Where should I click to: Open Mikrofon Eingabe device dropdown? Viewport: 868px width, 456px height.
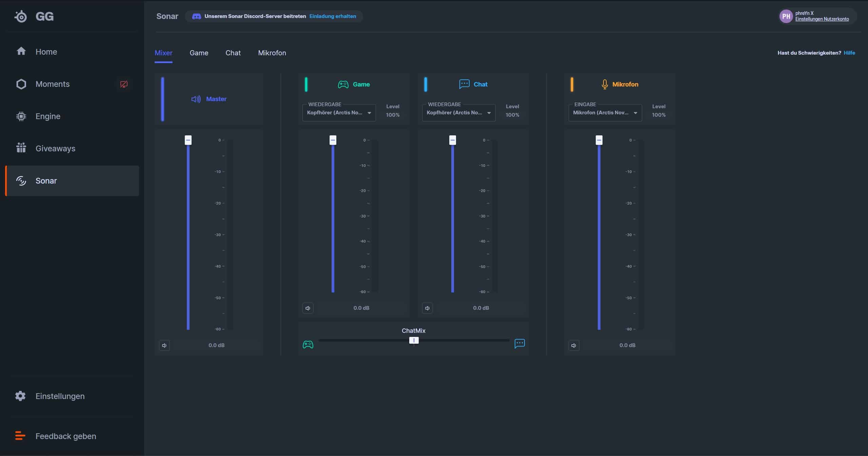coord(605,113)
